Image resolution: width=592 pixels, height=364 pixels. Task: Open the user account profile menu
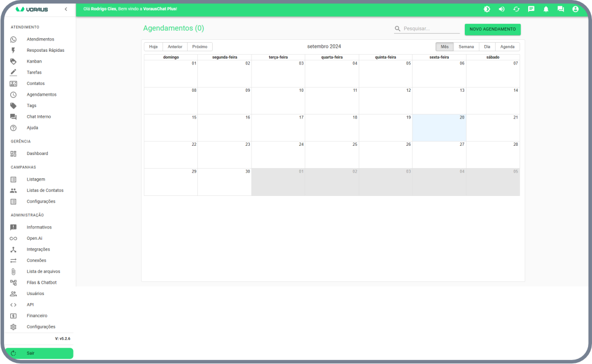(575, 9)
